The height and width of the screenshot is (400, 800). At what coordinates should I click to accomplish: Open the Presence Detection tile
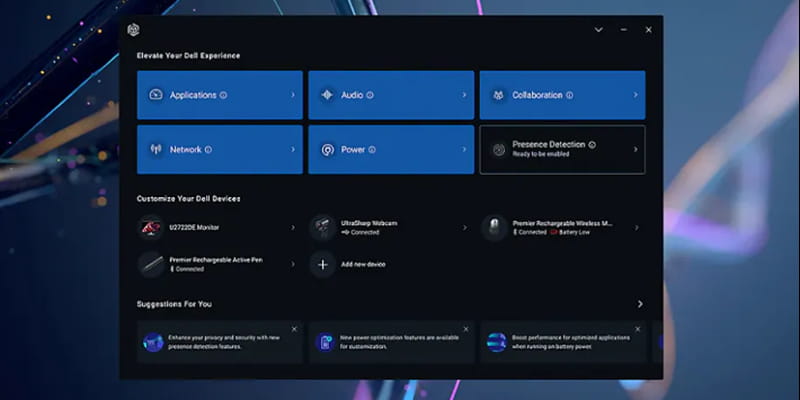[563, 149]
